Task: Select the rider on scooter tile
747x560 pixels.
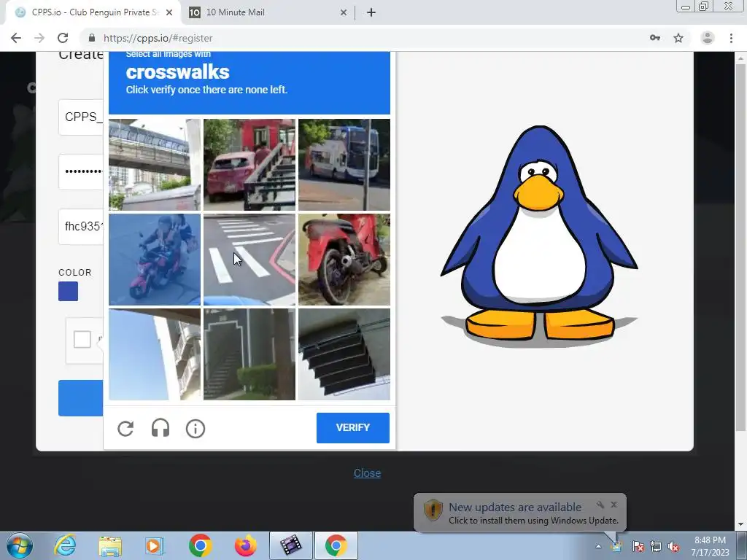Action: click(x=155, y=260)
